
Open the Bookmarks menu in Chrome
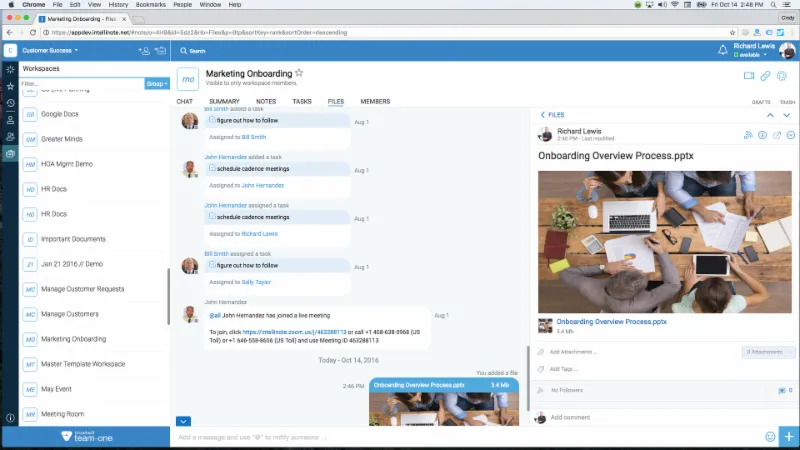[x=151, y=5]
